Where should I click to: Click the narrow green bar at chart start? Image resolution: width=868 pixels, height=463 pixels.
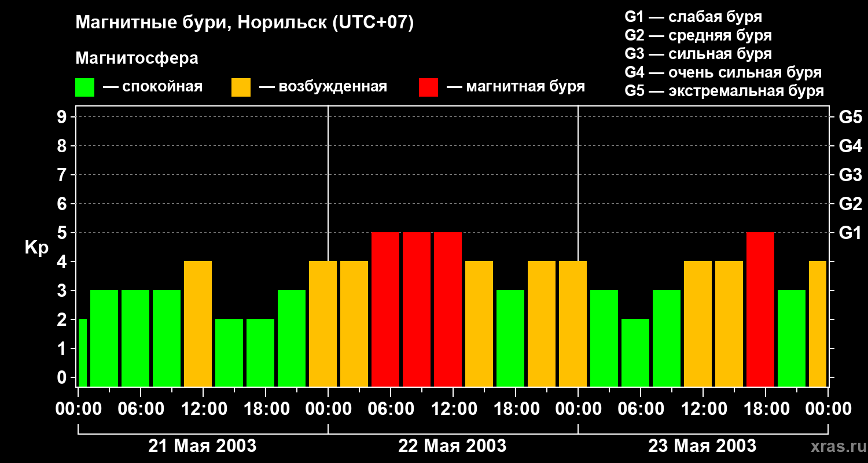pyautogui.click(x=83, y=352)
